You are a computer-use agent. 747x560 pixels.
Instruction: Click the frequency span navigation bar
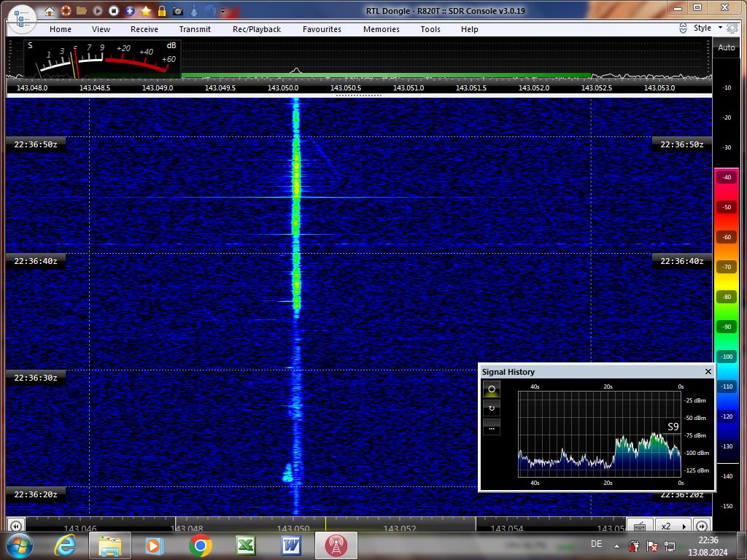pyautogui.click(x=325, y=525)
